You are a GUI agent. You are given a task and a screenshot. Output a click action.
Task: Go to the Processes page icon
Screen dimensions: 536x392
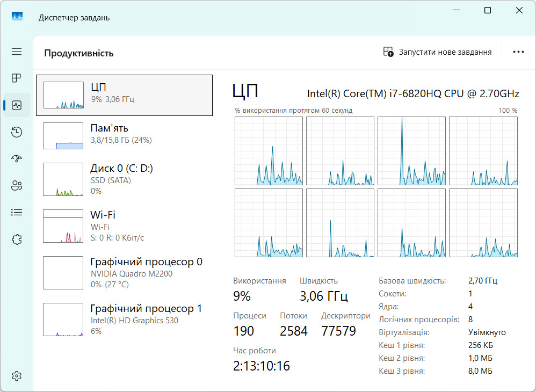(17, 78)
